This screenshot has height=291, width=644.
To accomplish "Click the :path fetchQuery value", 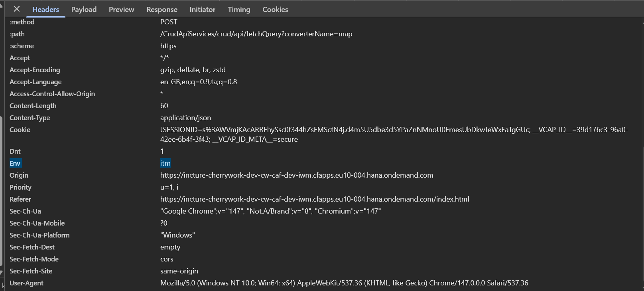I will pos(256,34).
